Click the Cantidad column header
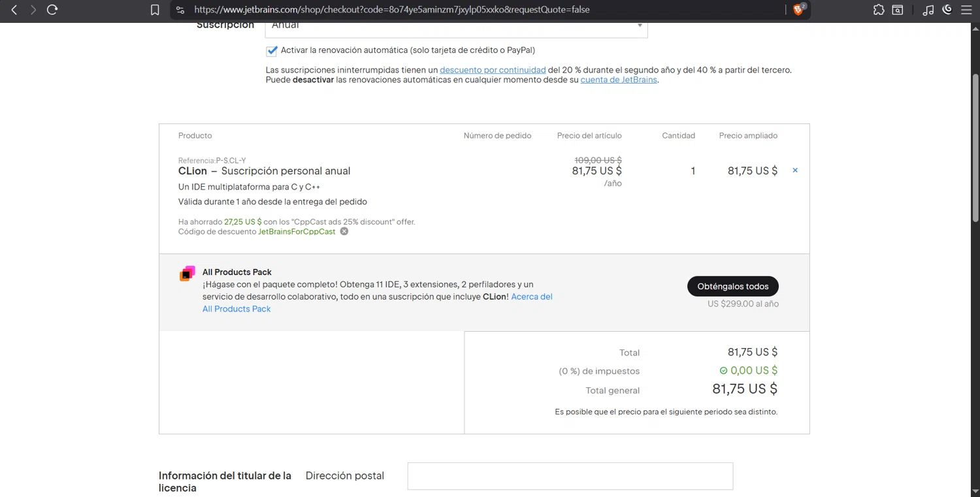Viewport: 980px width, 497px height. click(678, 136)
